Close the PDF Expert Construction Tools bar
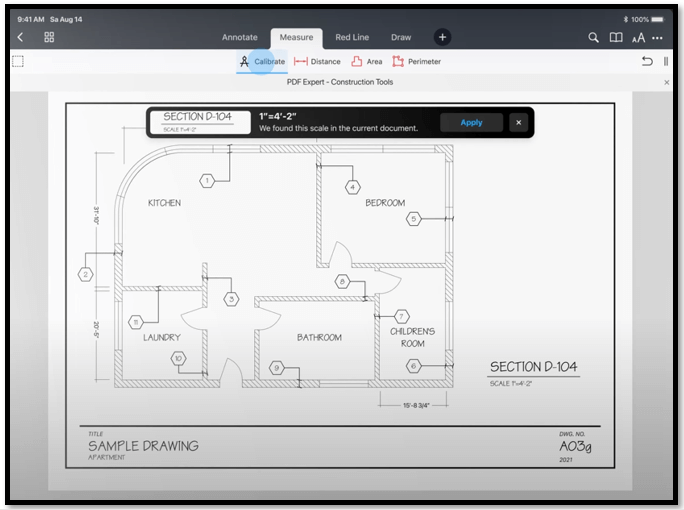This screenshot has width=684, height=510. [x=667, y=82]
